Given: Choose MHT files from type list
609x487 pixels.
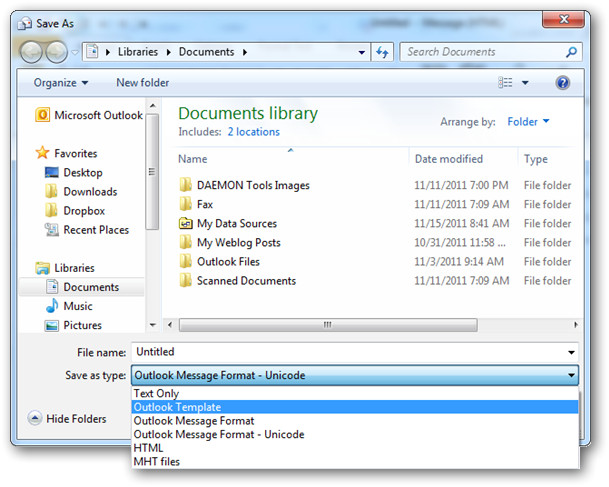Looking at the screenshot, I should [x=157, y=462].
